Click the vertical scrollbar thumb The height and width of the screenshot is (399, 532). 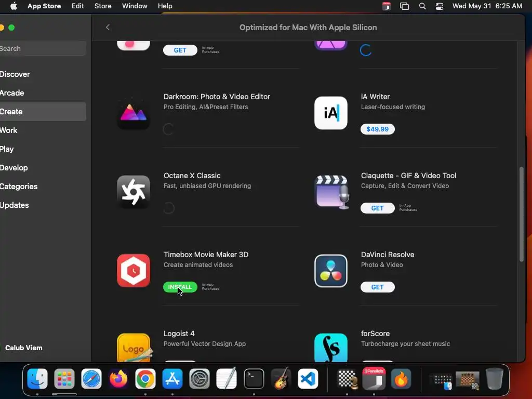point(522,214)
